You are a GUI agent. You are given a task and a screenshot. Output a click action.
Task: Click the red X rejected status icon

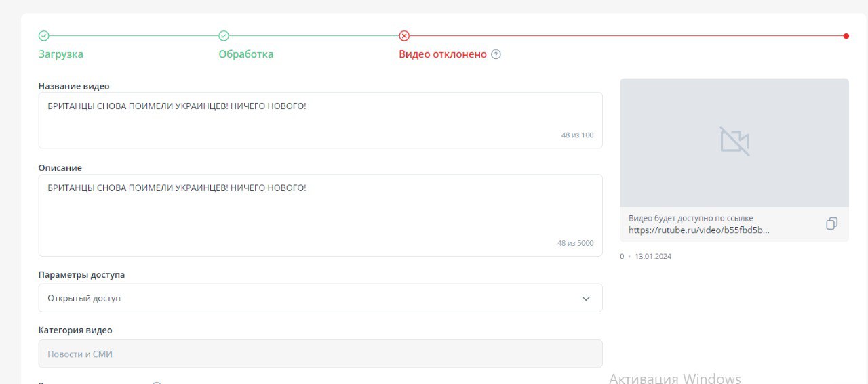coord(404,36)
